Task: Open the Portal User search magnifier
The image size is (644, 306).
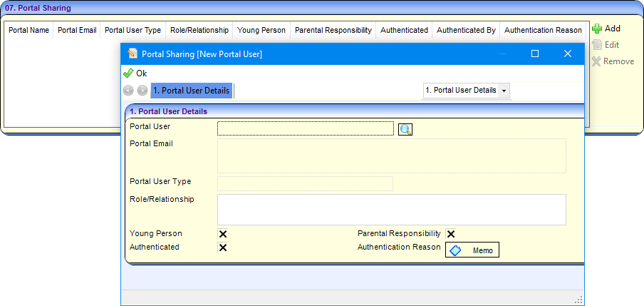Action: [x=405, y=129]
